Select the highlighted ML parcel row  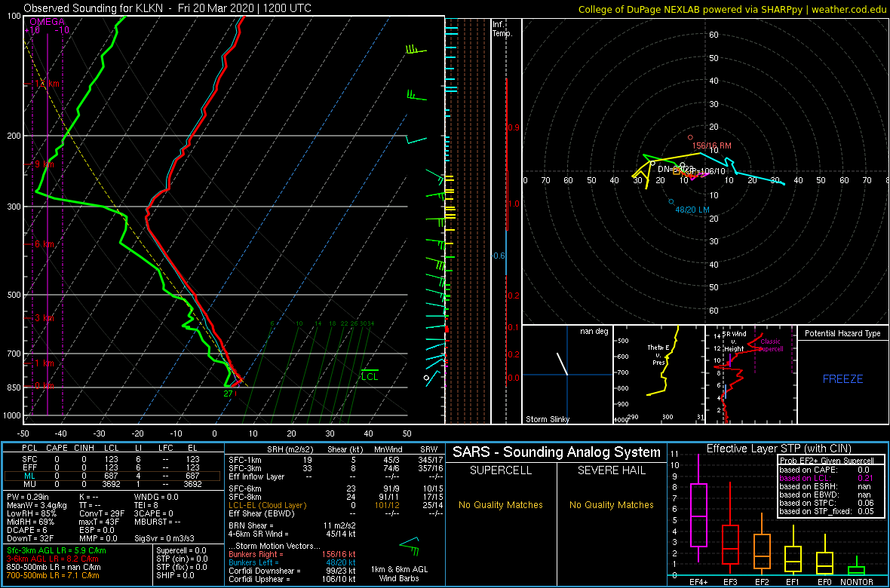(x=112, y=476)
